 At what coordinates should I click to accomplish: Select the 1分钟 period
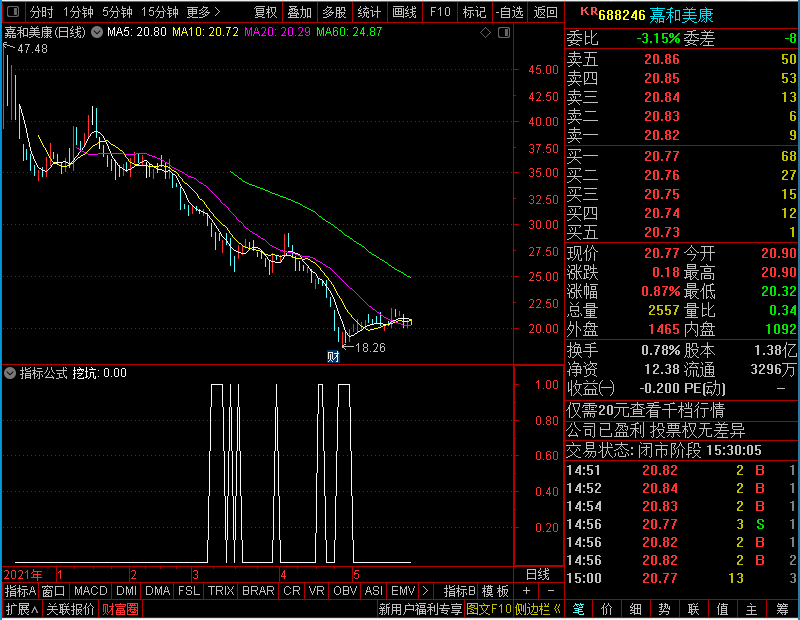[x=79, y=12]
